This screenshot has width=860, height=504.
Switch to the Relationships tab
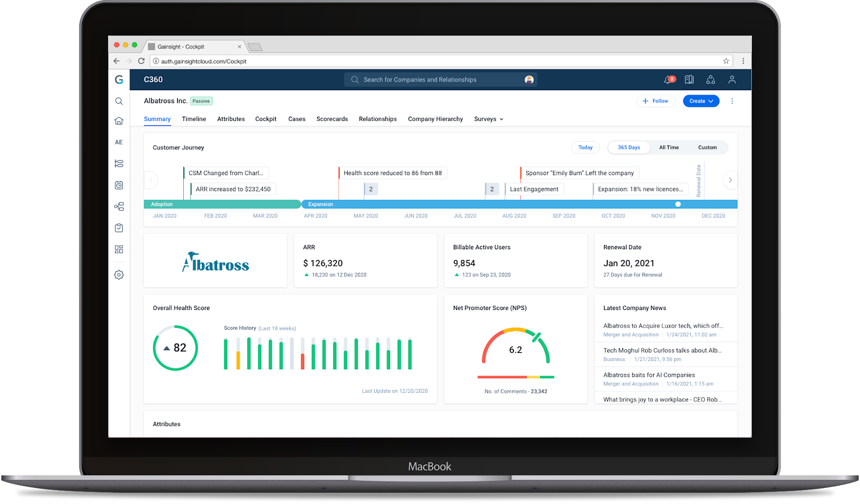click(x=378, y=119)
